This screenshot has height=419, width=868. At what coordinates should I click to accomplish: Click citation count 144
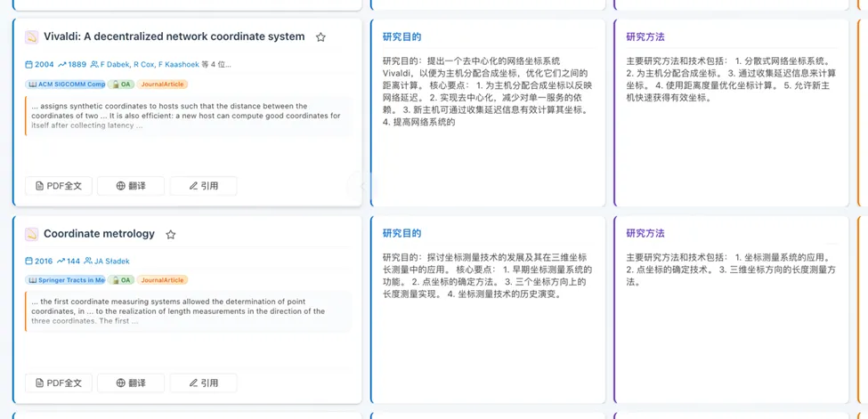coord(69,262)
